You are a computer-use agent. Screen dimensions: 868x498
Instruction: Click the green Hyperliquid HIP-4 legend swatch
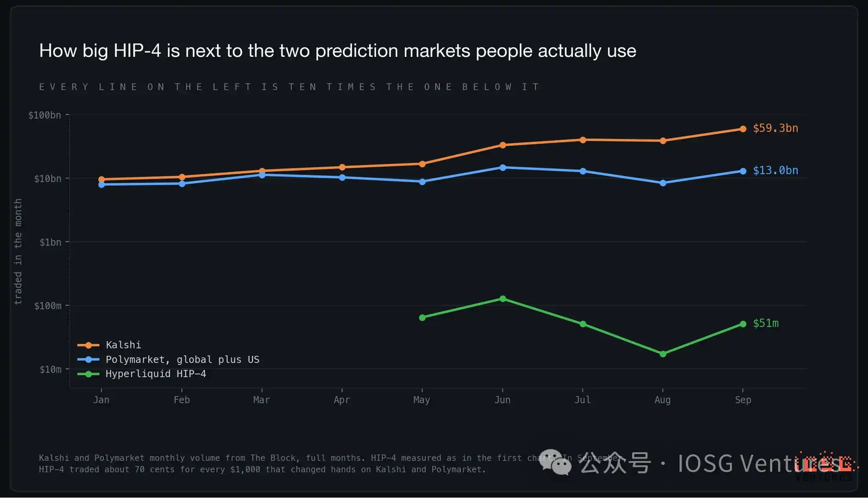click(89, 374)
